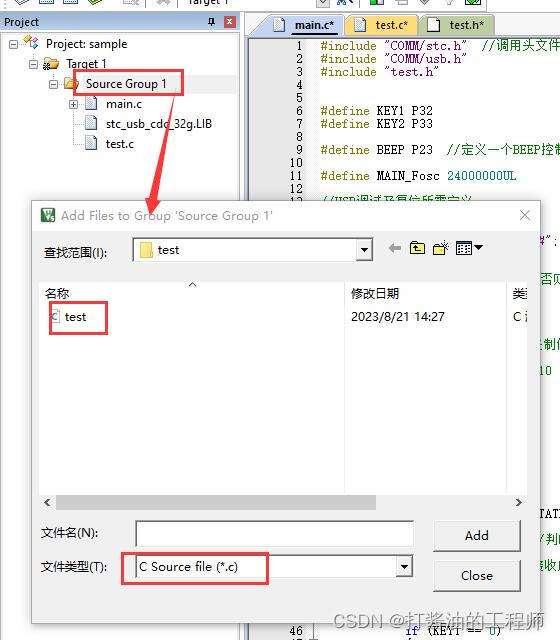Go up one folder level icon

[x=417, y=248]
